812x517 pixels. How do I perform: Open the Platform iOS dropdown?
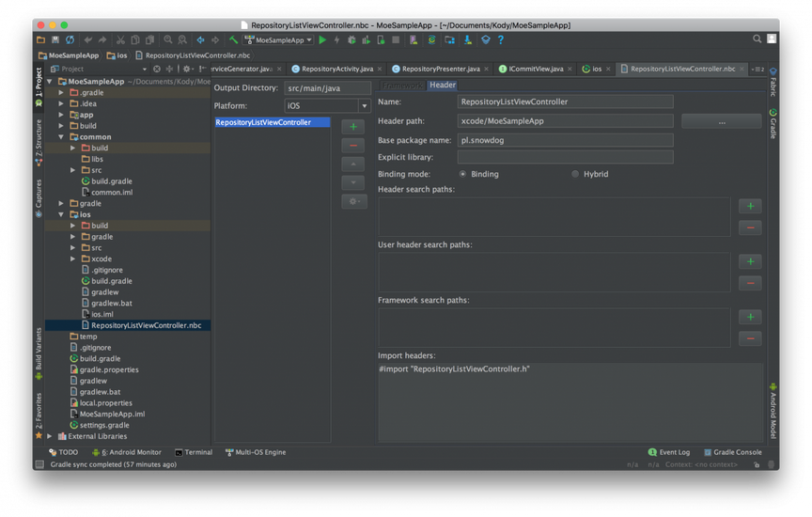coord(364,105)
